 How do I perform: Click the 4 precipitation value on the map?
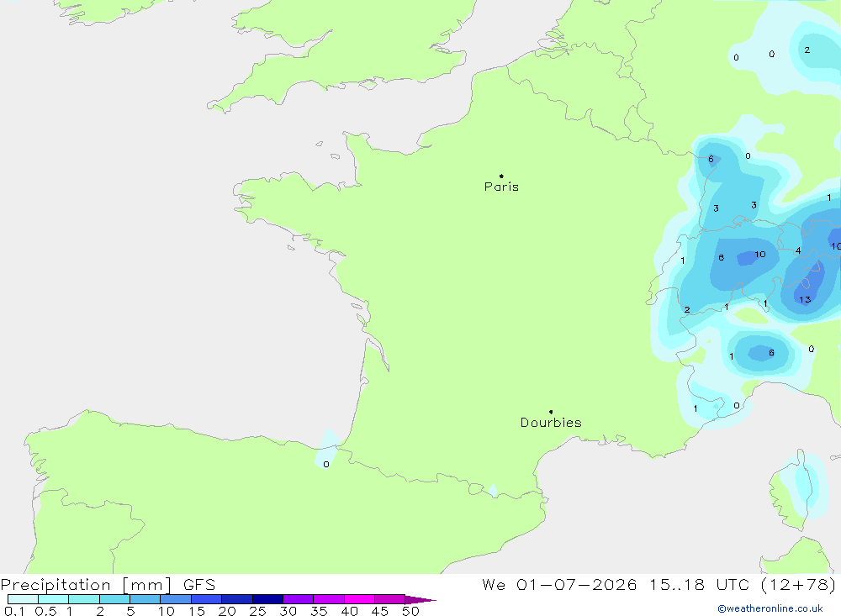tap(798, 250)
